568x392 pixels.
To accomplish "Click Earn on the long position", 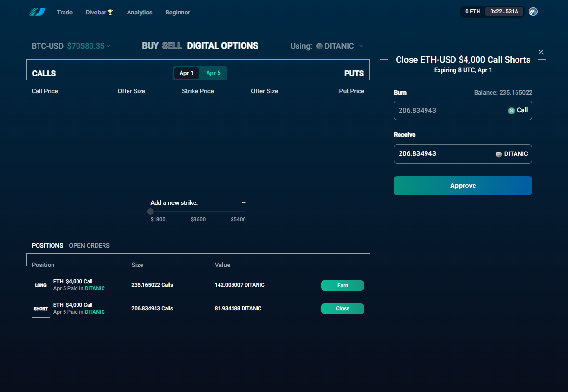I will pyautogui.click(x=342, y=285).
